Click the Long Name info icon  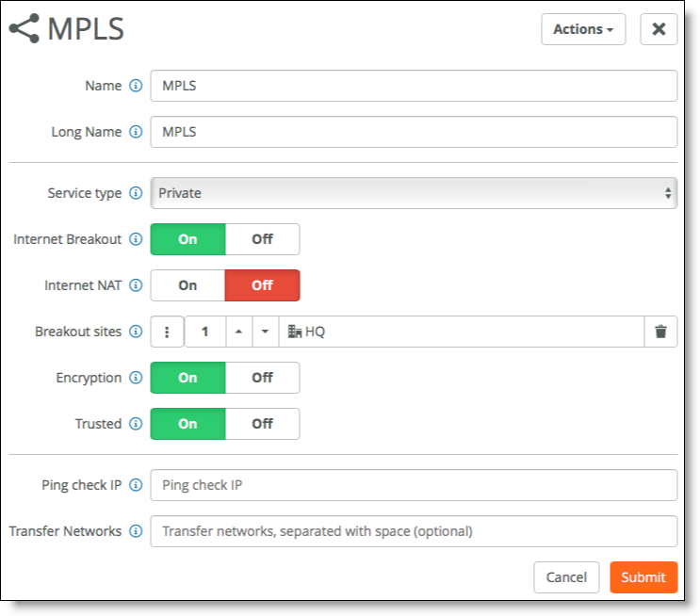tap(136, 132)
